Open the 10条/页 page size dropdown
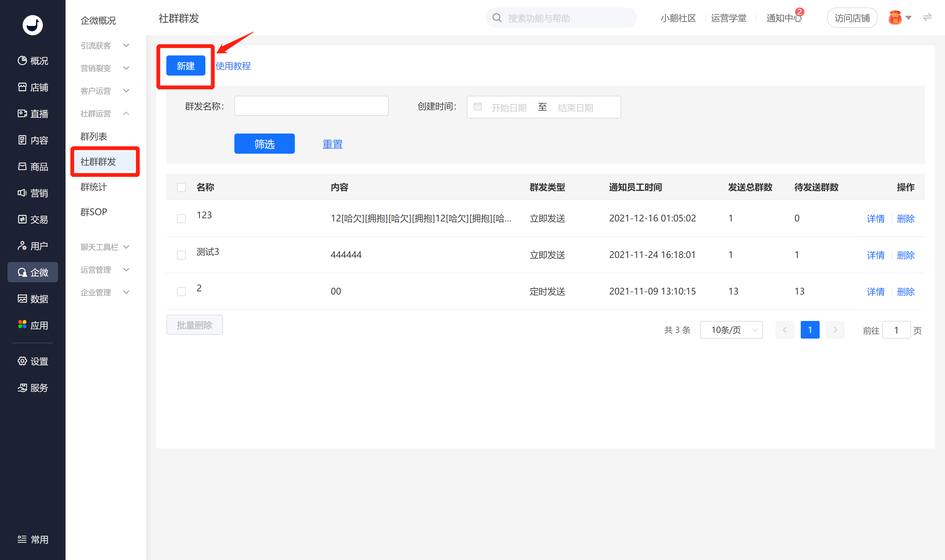The image size is (945, 560). (731, 330)
